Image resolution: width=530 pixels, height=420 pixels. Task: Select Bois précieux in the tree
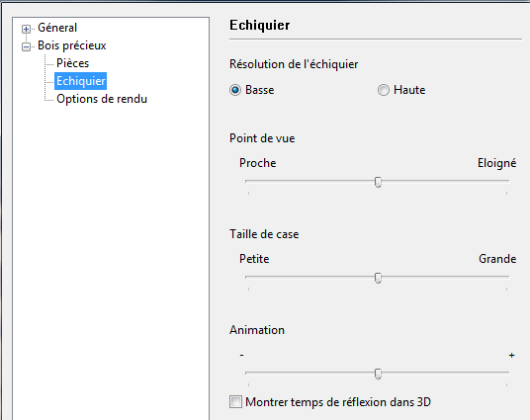tap(71, 45)
